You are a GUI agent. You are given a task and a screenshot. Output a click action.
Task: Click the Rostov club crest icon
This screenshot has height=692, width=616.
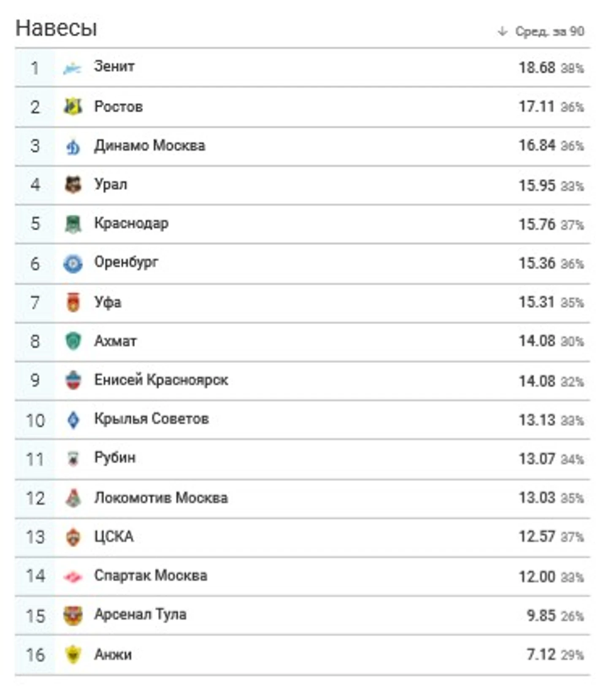[73, 107]
